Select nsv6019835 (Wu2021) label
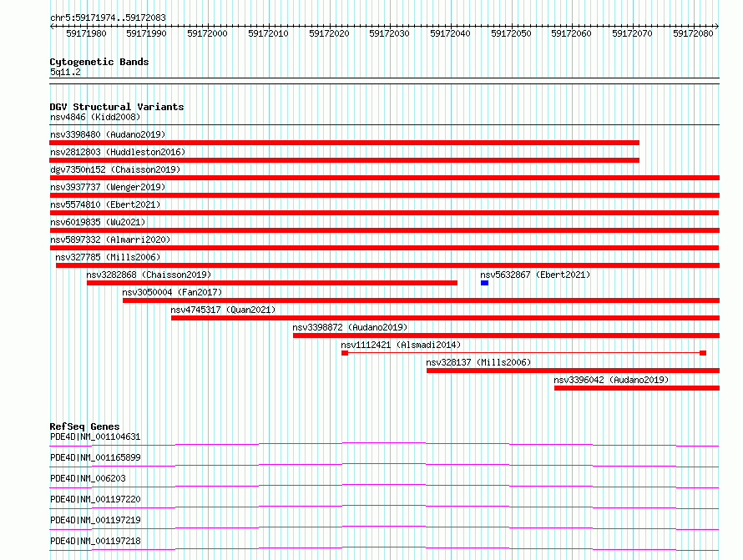The image size is (743, 560). 98,222
